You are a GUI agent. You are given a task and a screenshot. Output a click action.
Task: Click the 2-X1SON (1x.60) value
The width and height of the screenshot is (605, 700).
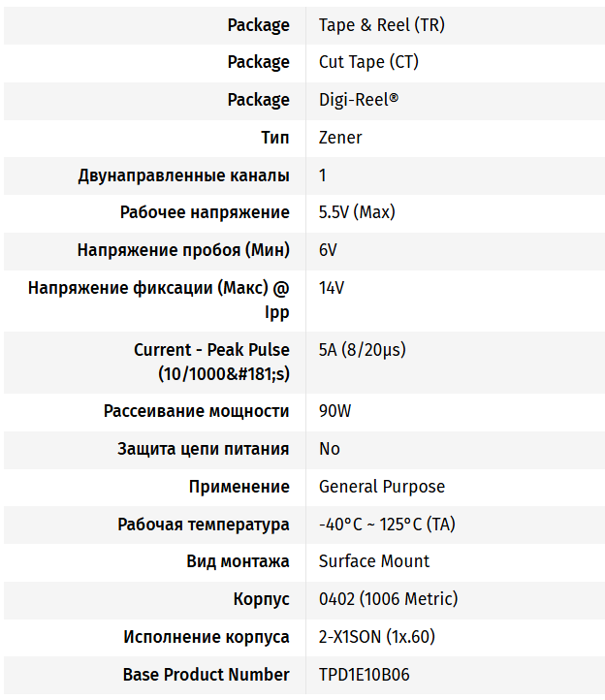377,637
